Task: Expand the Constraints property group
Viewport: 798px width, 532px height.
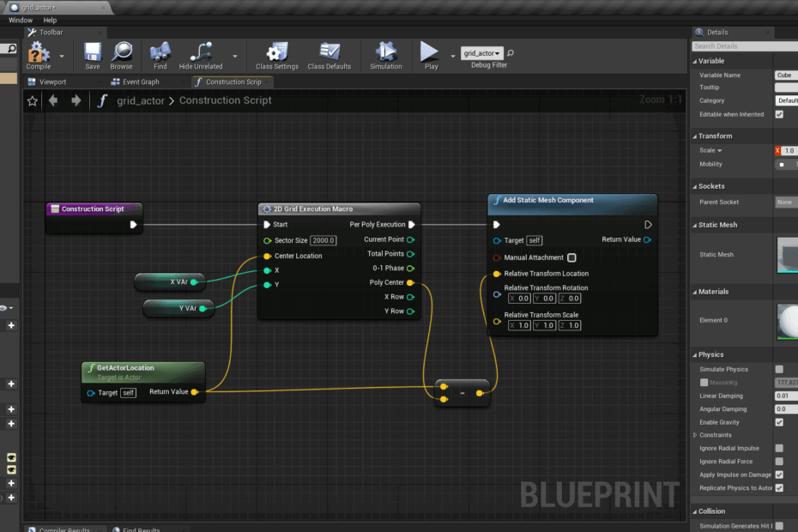Action: coord(695,435)
